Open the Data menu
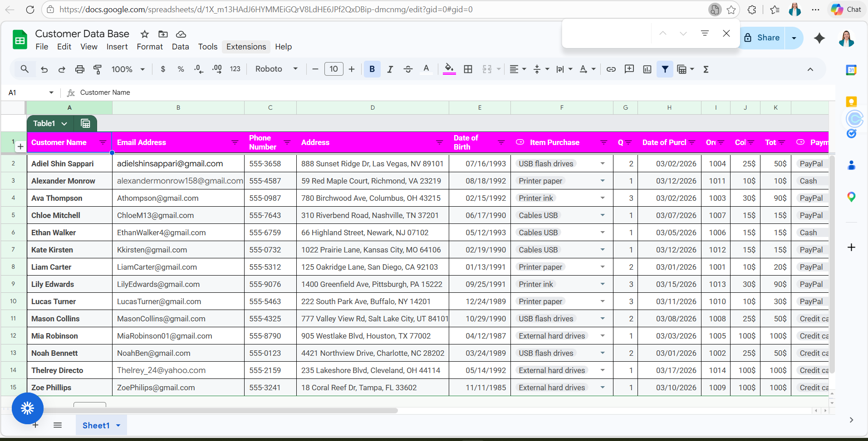Viewport: 868px width, 441px height. 180,47
